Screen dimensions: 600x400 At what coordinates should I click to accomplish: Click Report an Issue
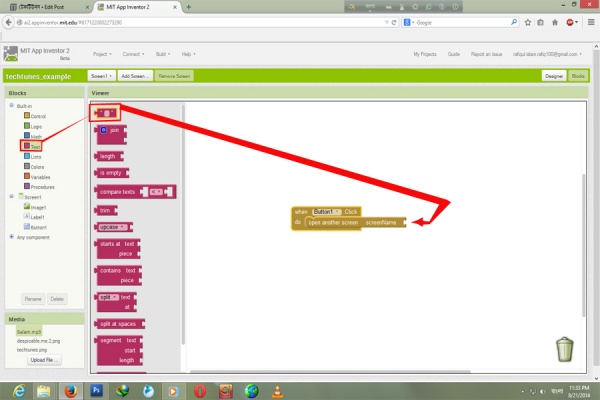point(486,54)
